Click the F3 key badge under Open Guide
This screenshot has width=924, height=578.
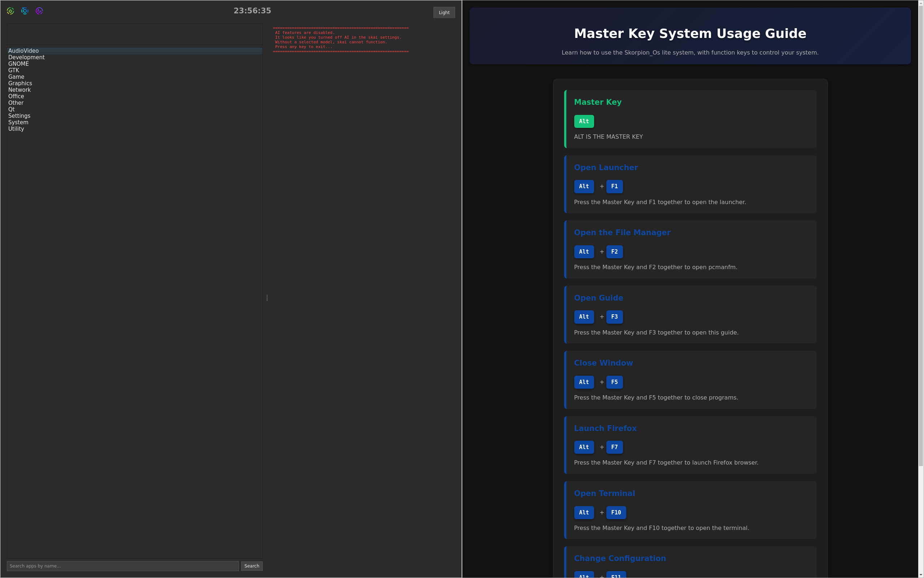pos(614,316)
